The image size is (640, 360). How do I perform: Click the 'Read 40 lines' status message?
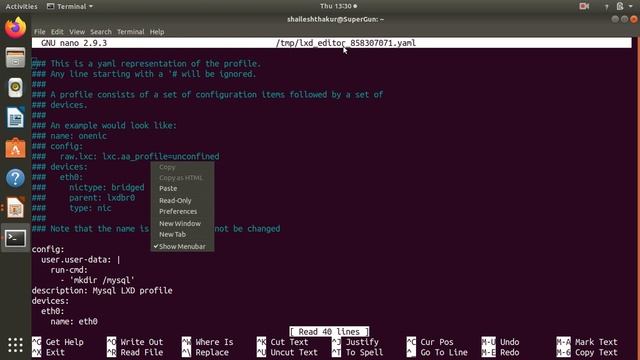[329, 331]
